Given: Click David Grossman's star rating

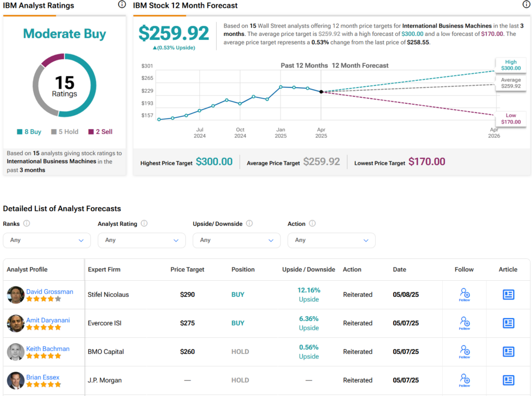Looking at the screenshot, I should (44, 299).
